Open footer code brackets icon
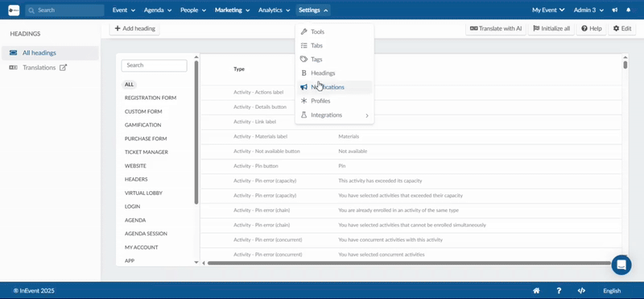Screen dimensions: 644x299 581,291
